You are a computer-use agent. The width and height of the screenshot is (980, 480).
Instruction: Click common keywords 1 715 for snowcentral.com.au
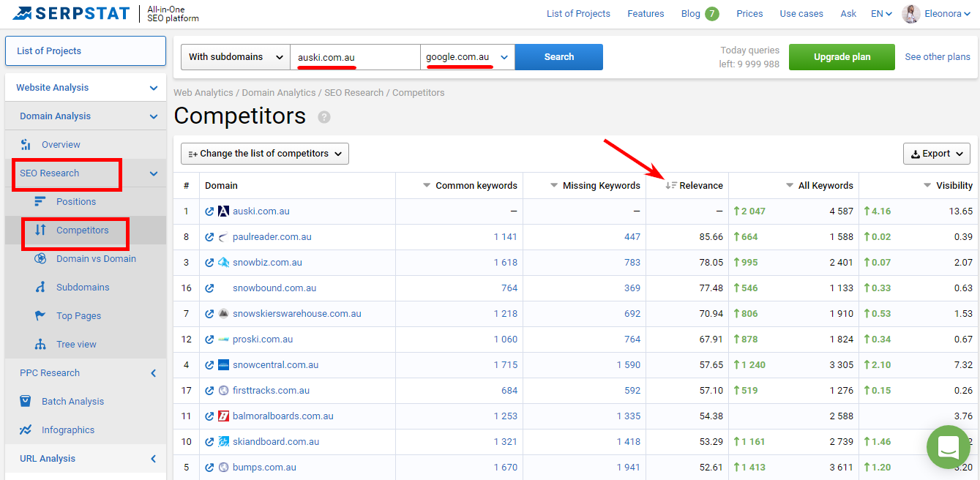(506, 365)
